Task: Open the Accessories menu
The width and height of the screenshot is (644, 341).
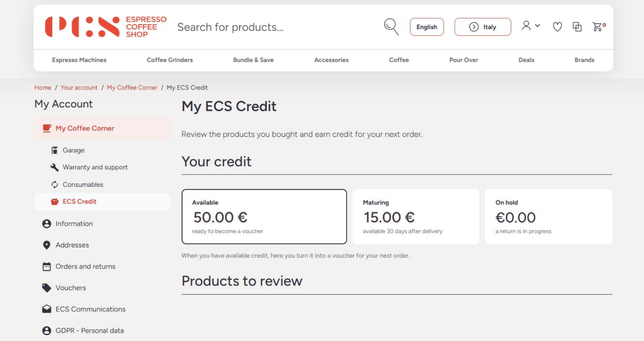Action: coord(331,60)
